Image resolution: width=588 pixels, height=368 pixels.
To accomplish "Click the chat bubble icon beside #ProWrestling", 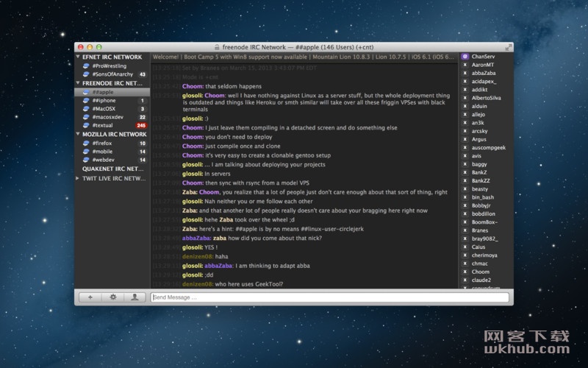I will pos(86,66).
